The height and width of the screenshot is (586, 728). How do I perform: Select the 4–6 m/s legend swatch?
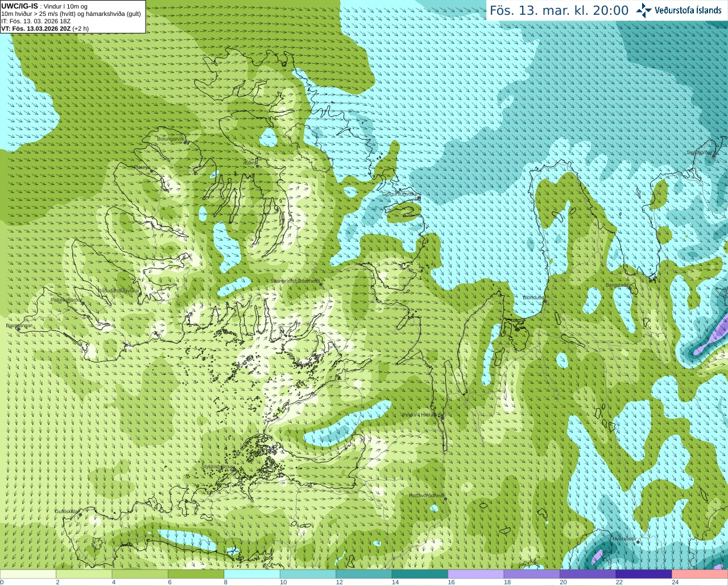tap(140, 574)
